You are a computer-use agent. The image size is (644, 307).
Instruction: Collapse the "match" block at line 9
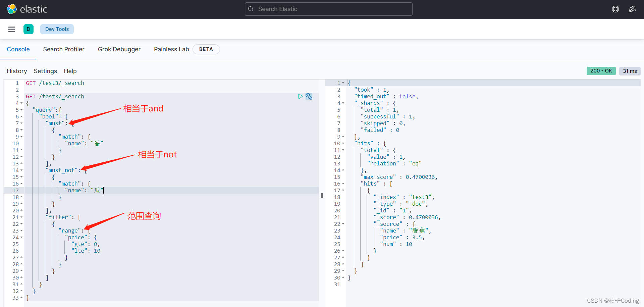21,137
